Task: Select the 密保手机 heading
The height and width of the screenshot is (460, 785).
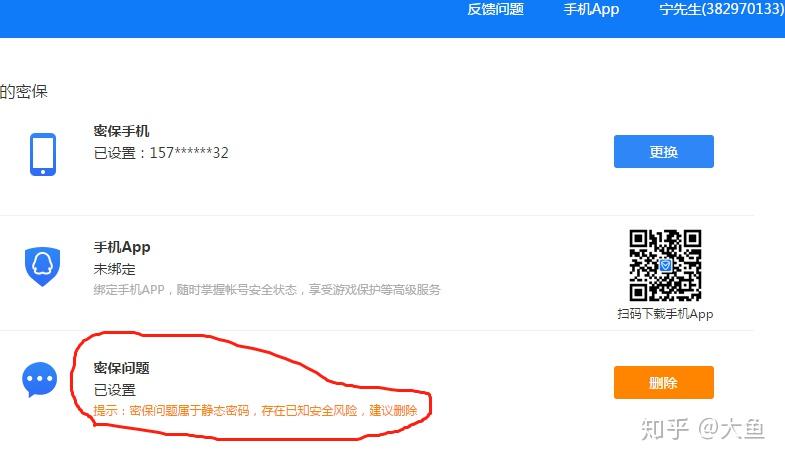Action: click(122, 131)
